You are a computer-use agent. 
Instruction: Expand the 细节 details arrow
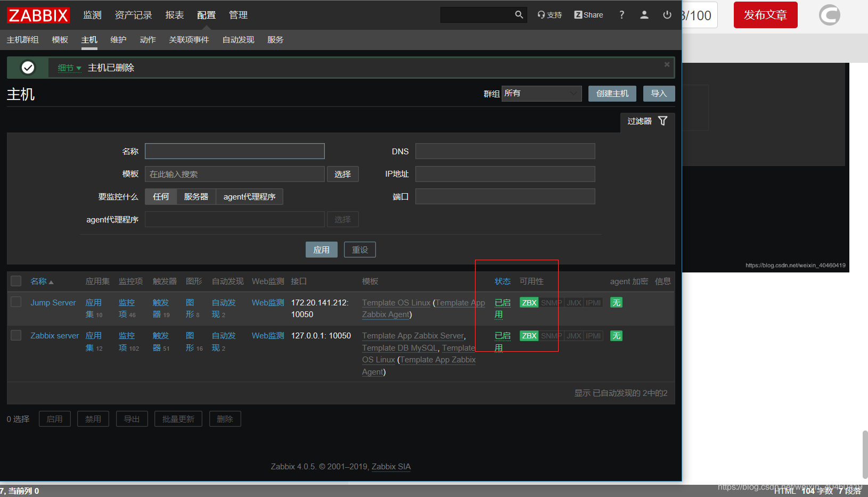(69, 68)
